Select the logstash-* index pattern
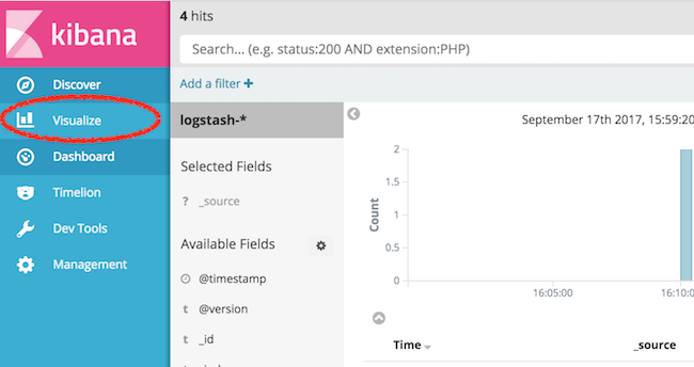 [257, 120]
